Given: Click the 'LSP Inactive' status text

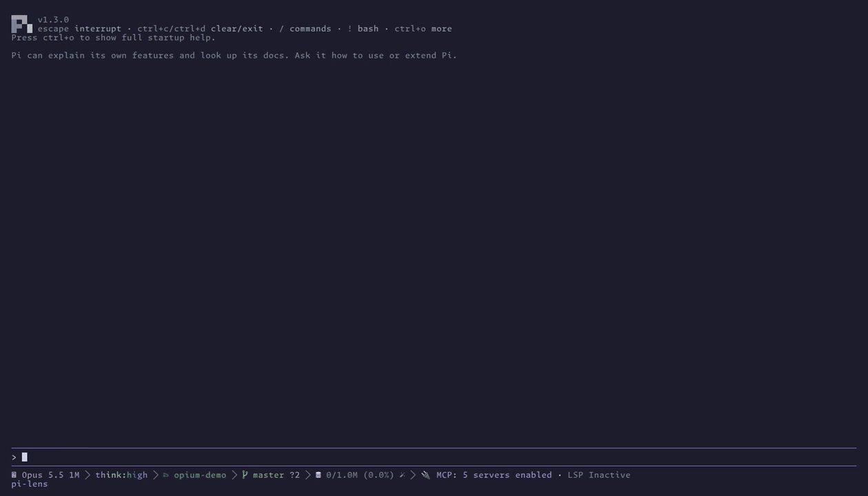Looking at the screenshot, I should coord(599,475).
